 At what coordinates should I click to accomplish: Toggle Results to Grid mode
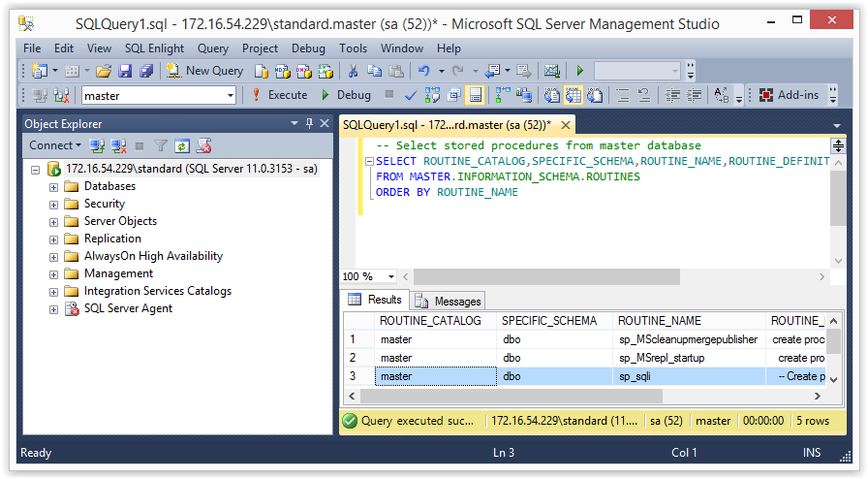click(573, 95)
